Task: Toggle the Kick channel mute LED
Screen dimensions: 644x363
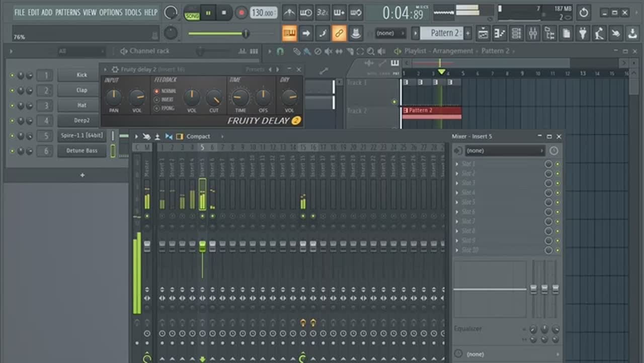Action: [12, 76]
